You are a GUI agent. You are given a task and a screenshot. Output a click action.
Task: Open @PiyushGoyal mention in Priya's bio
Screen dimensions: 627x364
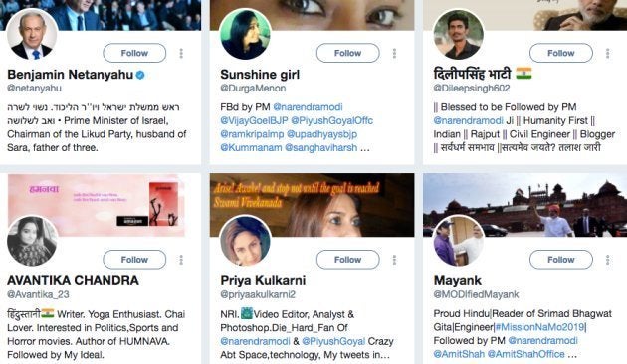(333, 341)
